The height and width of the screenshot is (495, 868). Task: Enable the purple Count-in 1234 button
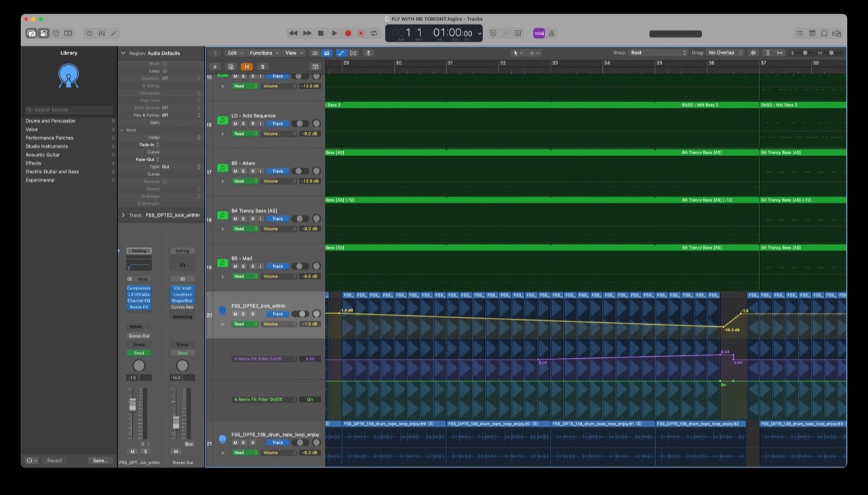pos(539,33)
